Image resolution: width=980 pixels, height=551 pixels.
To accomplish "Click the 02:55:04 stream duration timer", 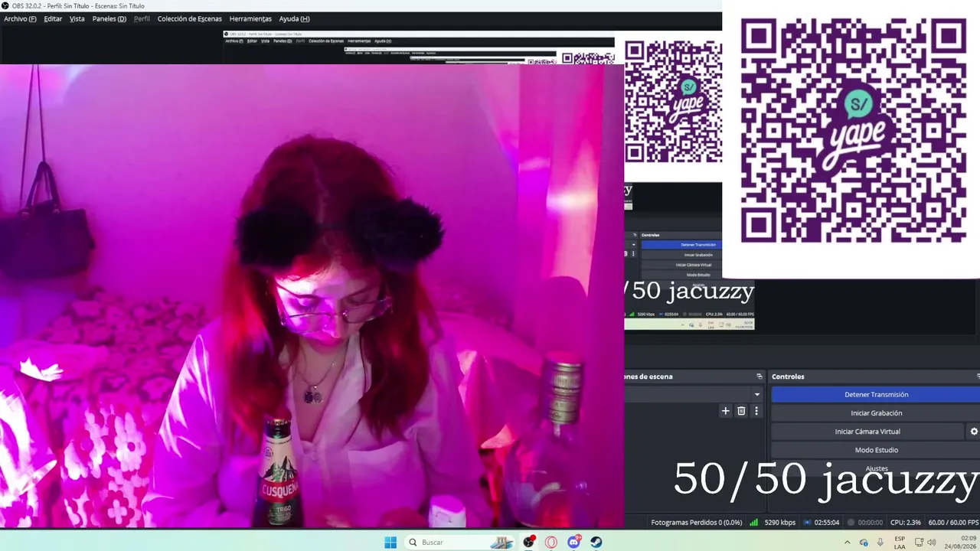I will (827, 523).
